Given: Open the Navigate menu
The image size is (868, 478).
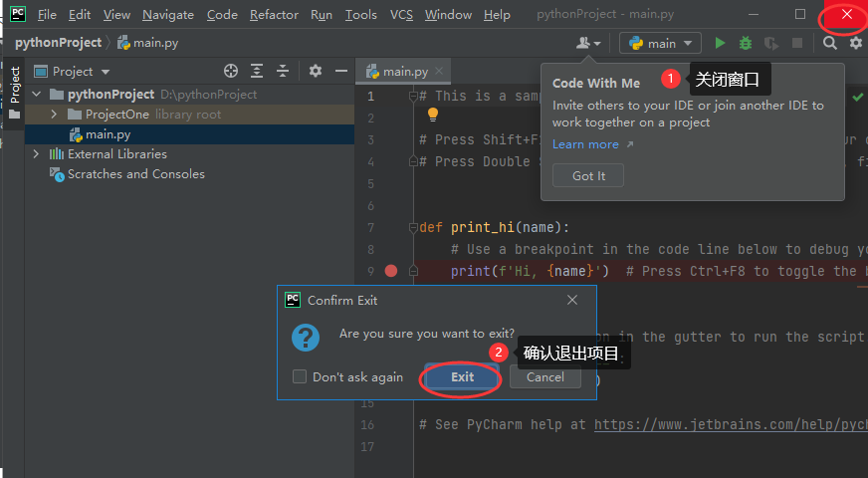Looking at the screenshot, I should pos(168,15).
